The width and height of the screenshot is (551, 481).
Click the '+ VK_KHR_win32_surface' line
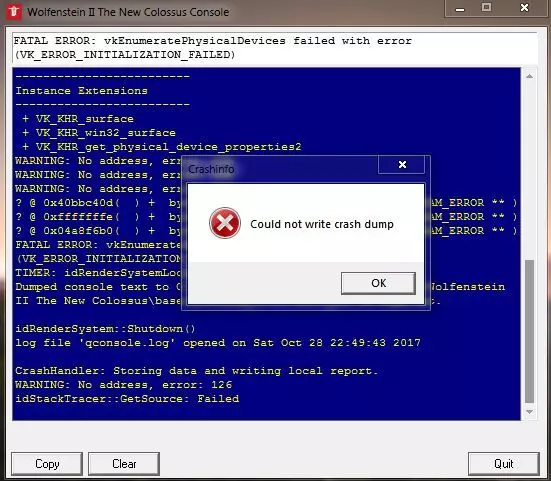tap(99, 133)
